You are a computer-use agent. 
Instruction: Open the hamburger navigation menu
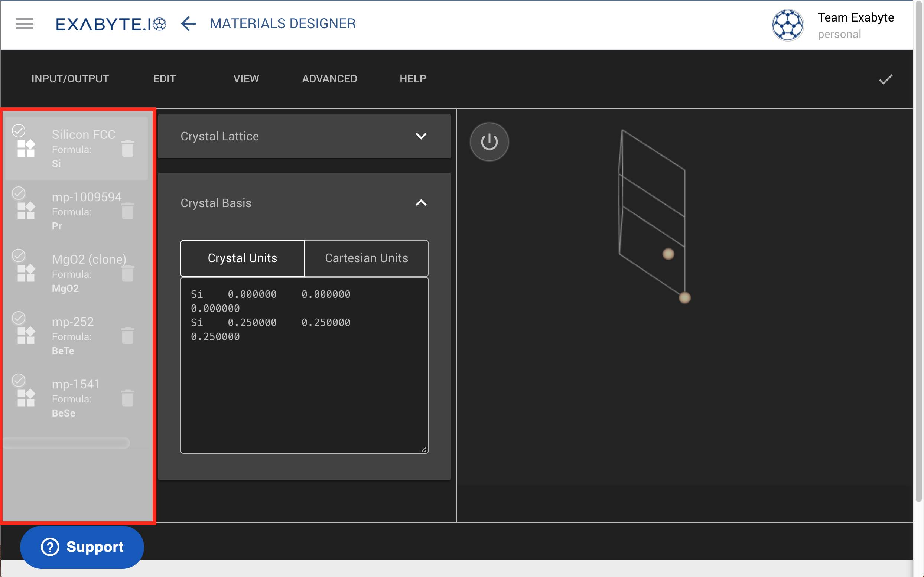25,24
